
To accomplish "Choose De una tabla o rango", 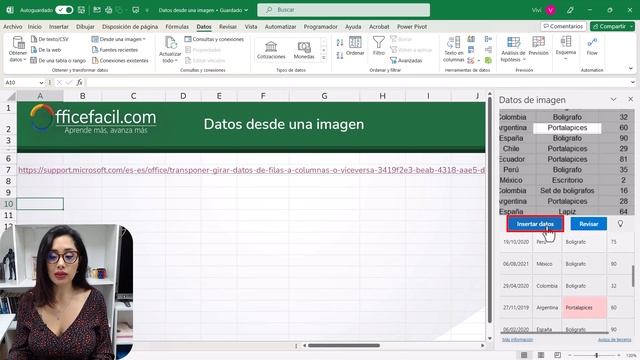I will click(x=58, y=60).
